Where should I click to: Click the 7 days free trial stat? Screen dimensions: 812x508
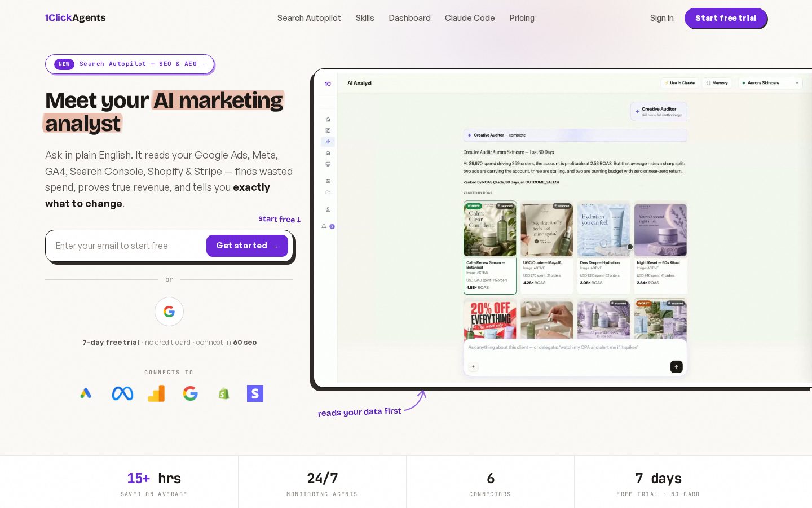[x=658, y=484]
